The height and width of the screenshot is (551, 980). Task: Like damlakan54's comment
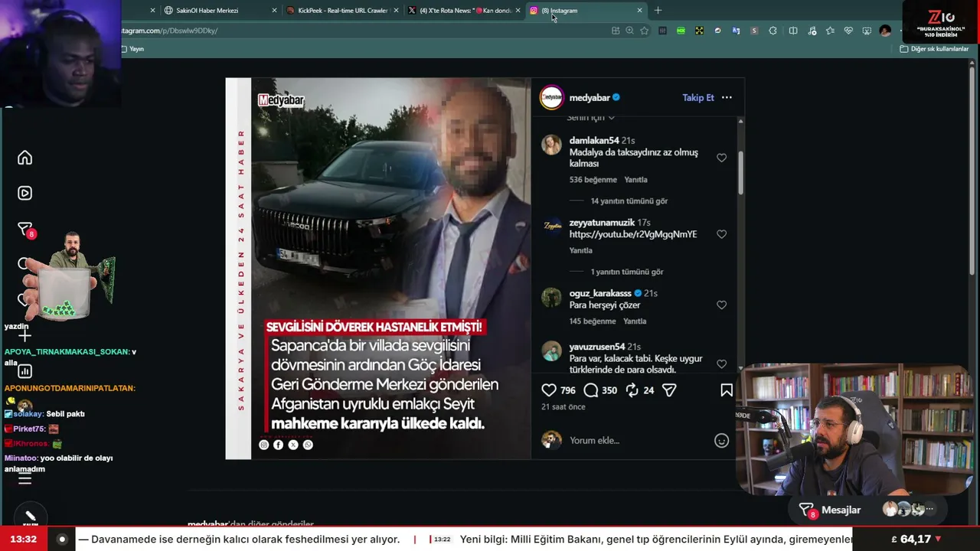click(x=721, y=158)
